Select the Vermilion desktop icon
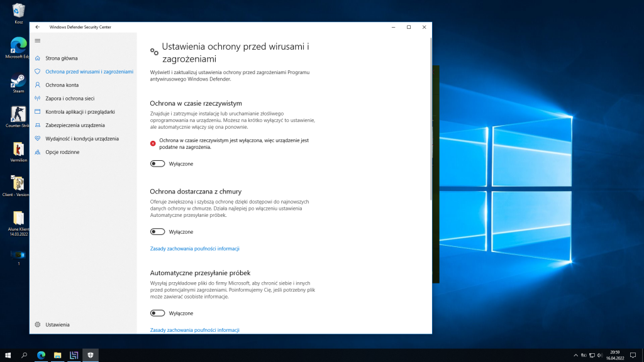The image size is (644, 362). 18,152
